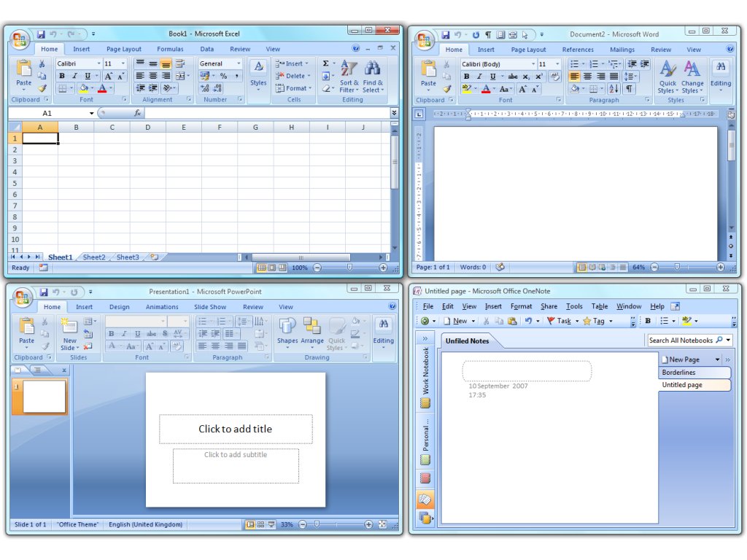Click the PowerPoint zoom slider handle

pyautogui.click(x=317, y=524)
